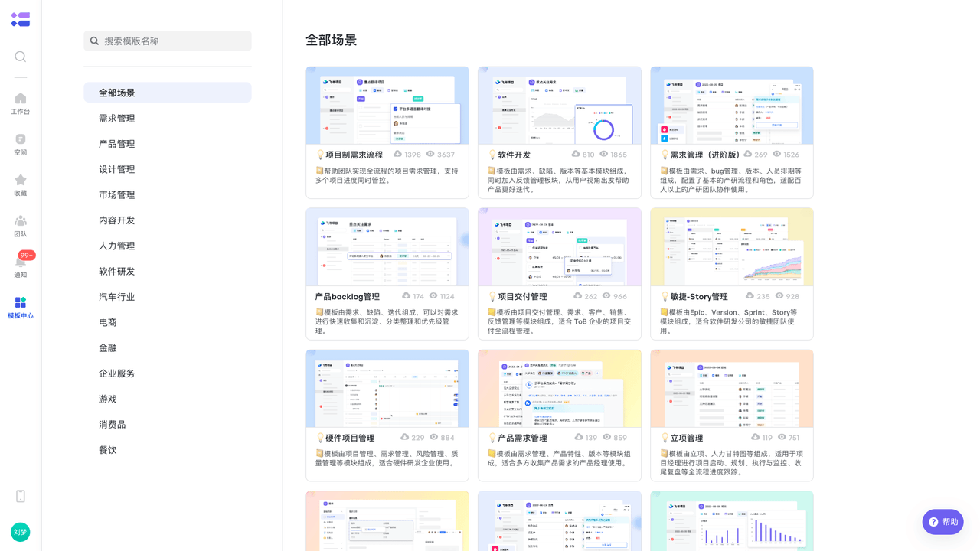Click the 产品backlog管理 template title
980x551 pixels.
tap(348, 297)
